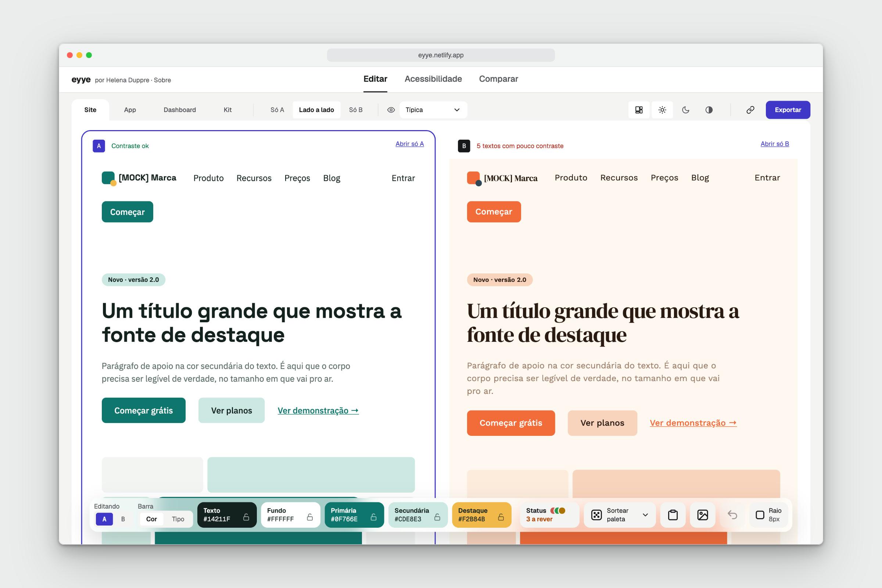Image resolution: width=882 pixels, height=588 pixels.
Task: Open the Dashboard preview tab
Action: pyautogui.click(x=180, y=110)
